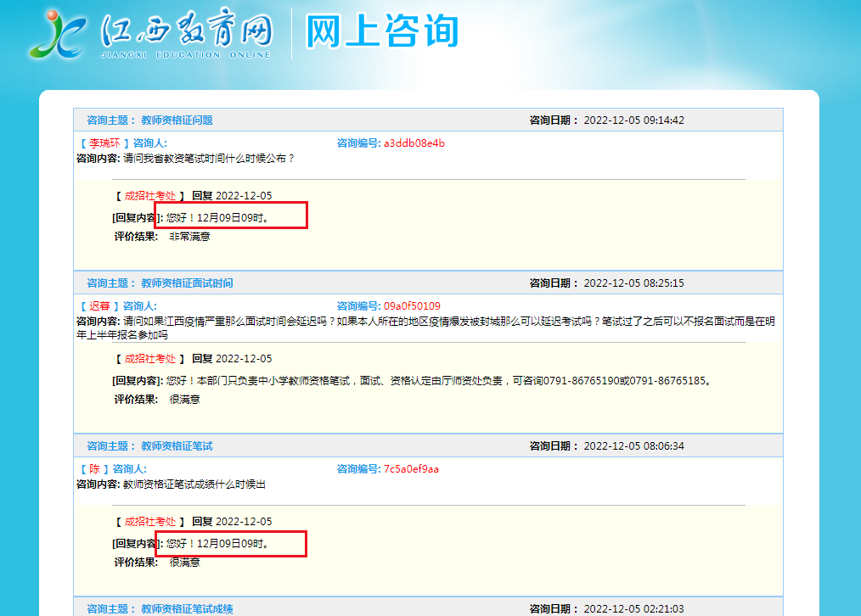Screen dimensions: 861x616
Task: Open the 教师资格证问题 consultation topic
Action: (x=177, y=120)
